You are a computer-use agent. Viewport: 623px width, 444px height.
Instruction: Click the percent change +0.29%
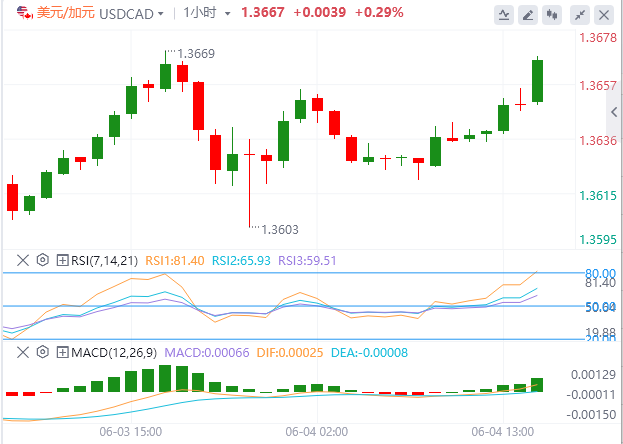tap(379, 13)
